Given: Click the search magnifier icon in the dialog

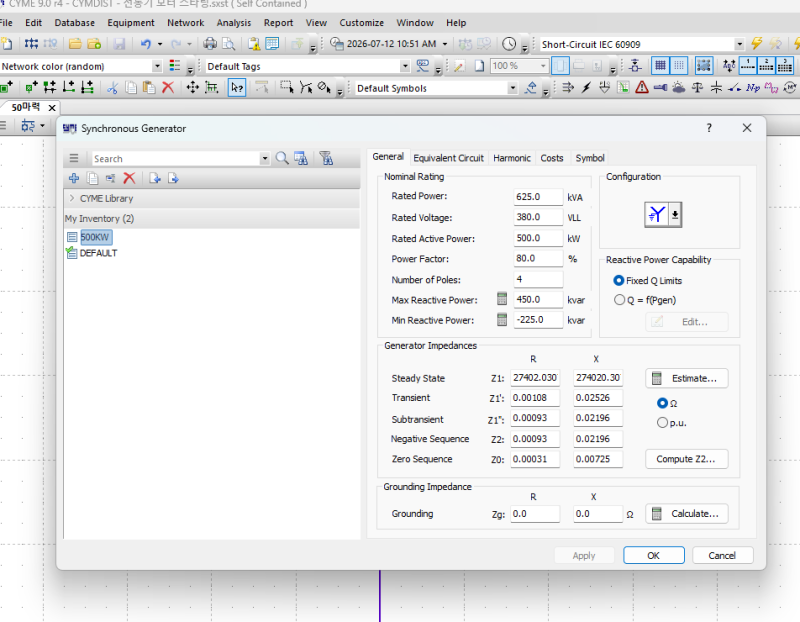Looking at the screenshot, I should [x=282, y=158].
